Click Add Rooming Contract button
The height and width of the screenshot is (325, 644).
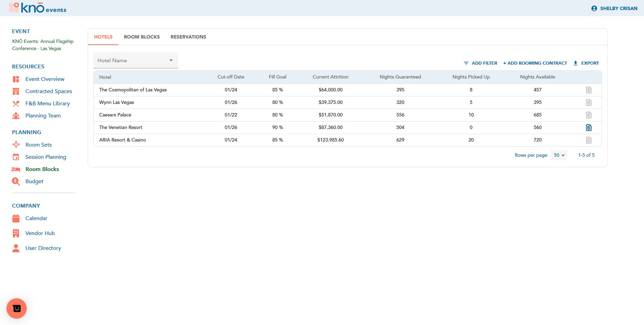[535, 63]
